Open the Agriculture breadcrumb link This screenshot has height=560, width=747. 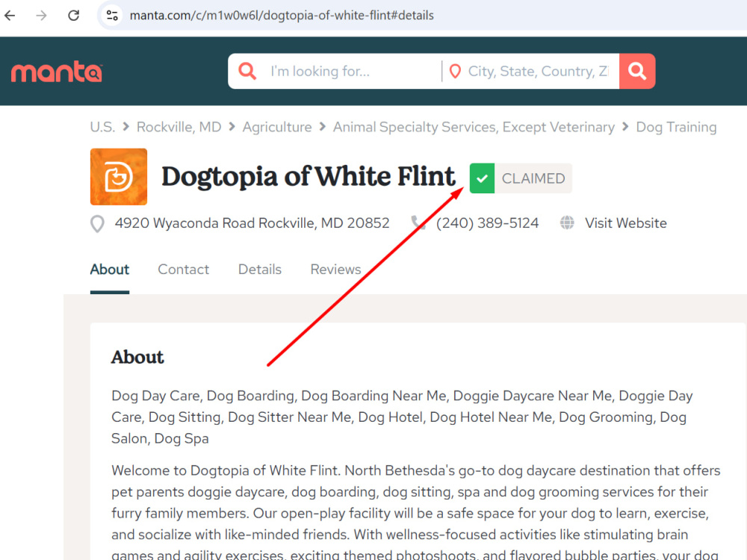coord(277,127)
